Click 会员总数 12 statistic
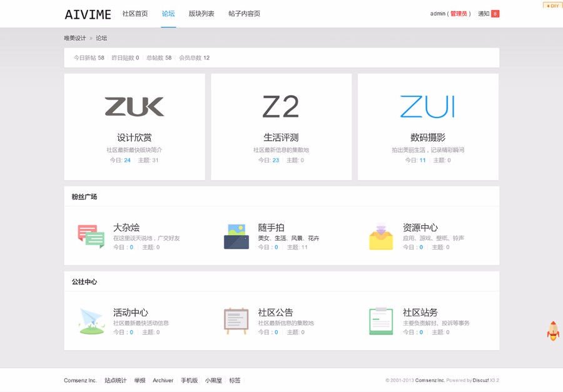This screenshot has width=563, height=392. pyautogui.click(x=195, y=58)
